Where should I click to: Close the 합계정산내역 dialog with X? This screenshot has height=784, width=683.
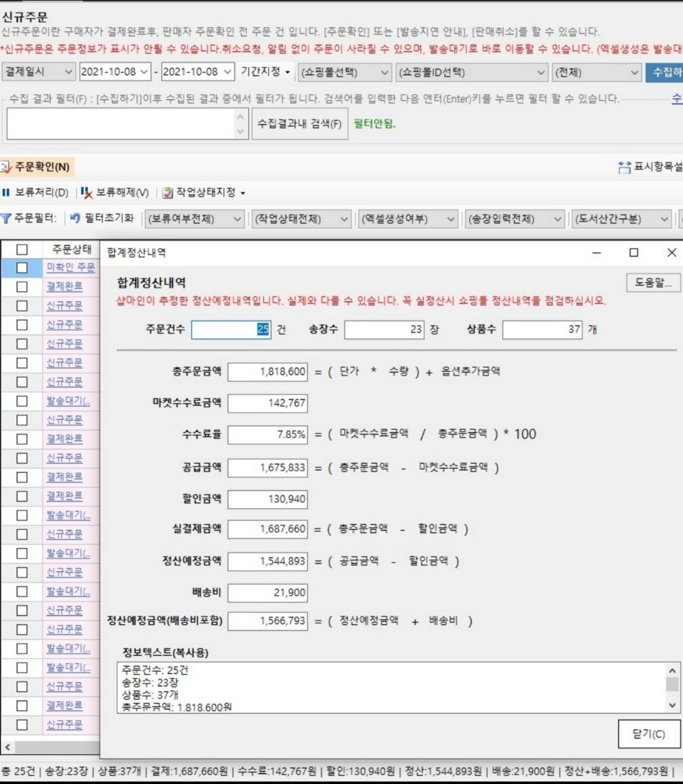(671, 252)
